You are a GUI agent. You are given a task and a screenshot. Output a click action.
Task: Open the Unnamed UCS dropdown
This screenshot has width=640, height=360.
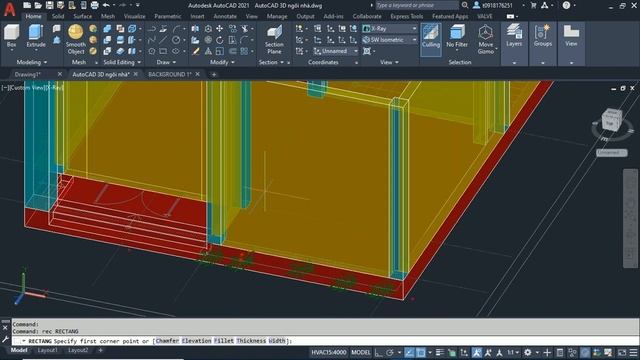pyautogui.click(x=336, y=51)
